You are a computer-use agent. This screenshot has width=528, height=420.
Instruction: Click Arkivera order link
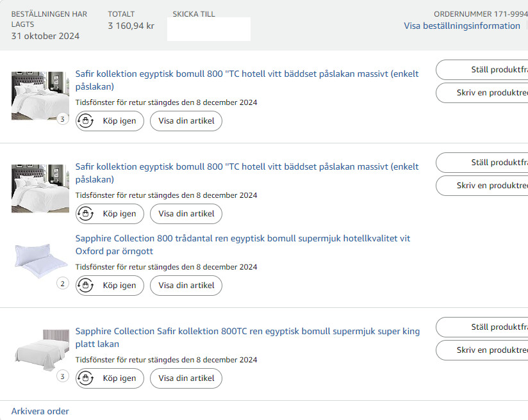tap(40, 411)
